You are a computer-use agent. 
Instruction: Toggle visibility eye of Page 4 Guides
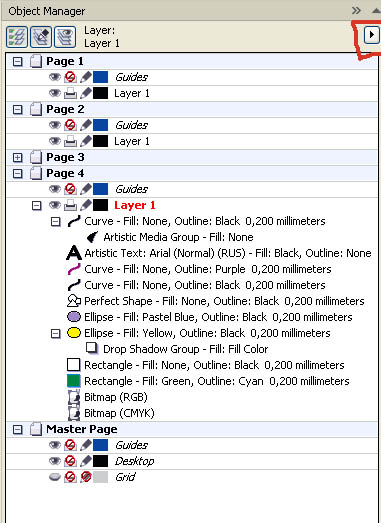(55, 189)
